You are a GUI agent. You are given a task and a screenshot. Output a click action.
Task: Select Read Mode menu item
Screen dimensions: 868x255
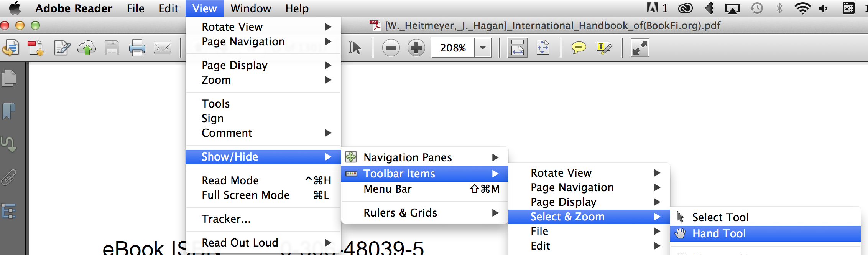click(263, 180)
